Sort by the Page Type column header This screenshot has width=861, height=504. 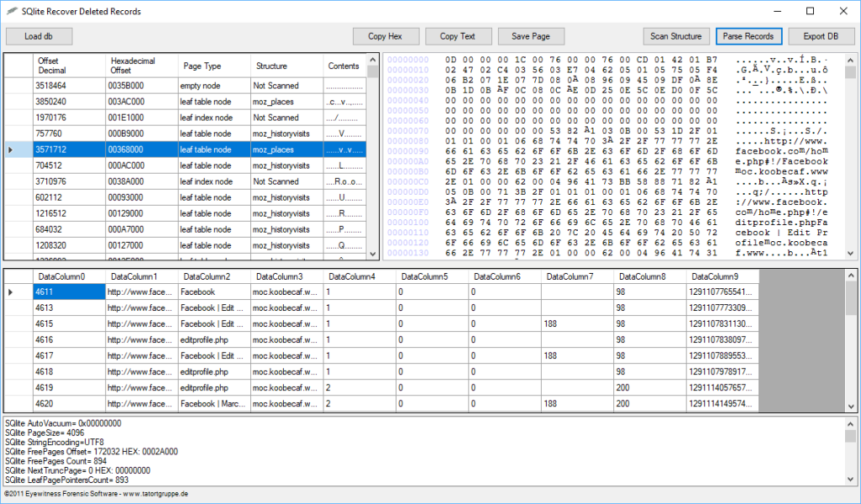213,66
